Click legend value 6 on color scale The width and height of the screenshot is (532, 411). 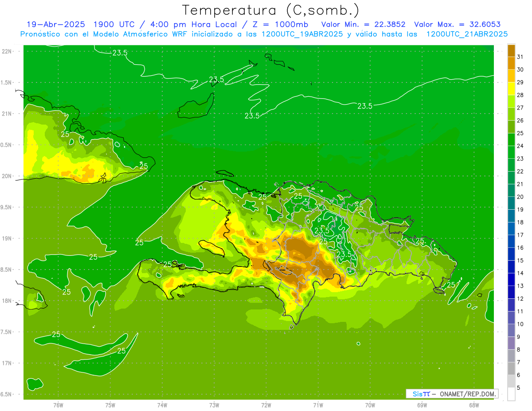519,375
